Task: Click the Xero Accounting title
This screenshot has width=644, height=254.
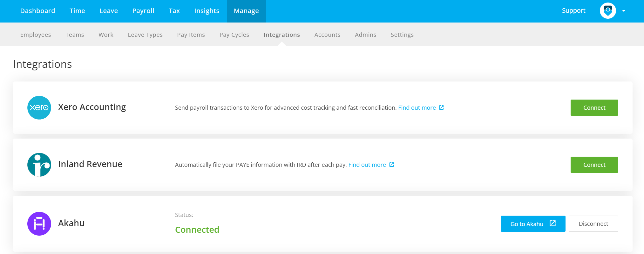Action: pyautogui.click(x=92, y=107)
